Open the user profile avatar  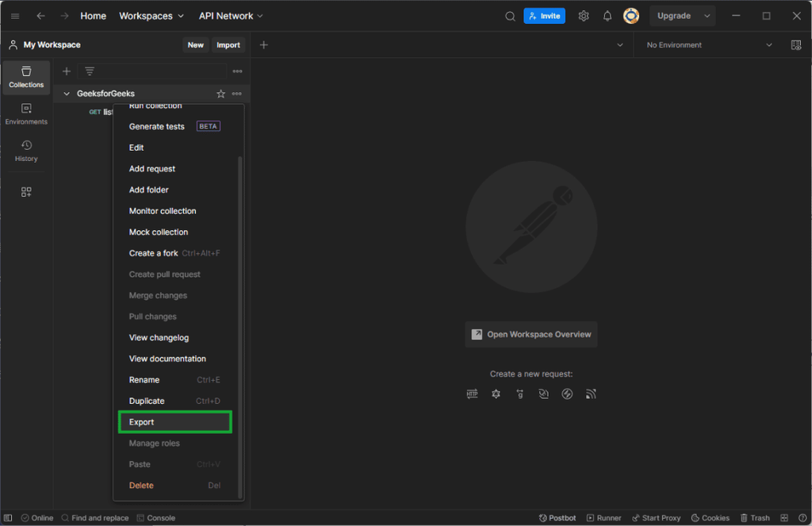click(630, 16)
